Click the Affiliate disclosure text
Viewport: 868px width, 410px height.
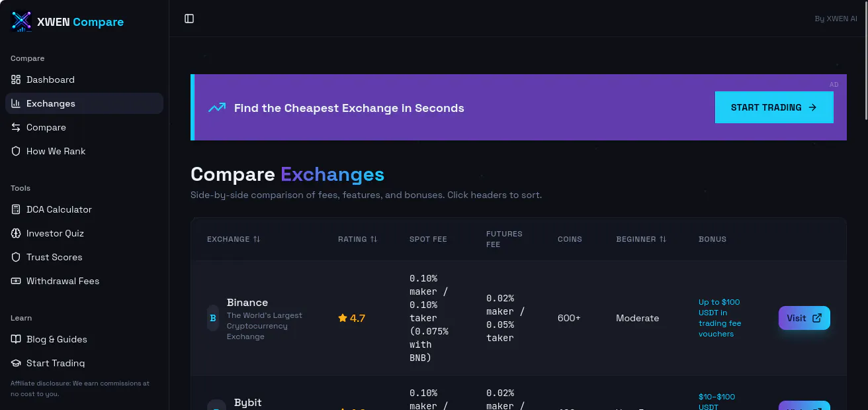click(x=79, y=388)
